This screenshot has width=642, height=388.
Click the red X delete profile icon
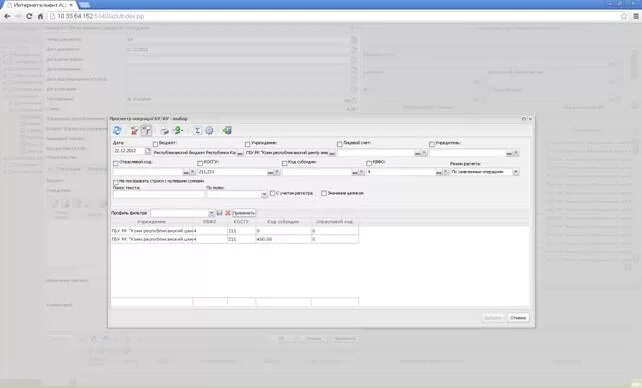[x=228, y=213]
